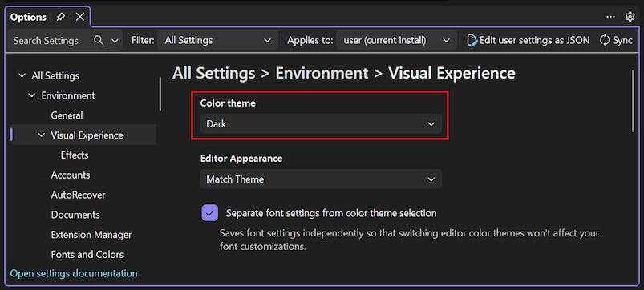Viewport: 644px width, 290px height.
Task: Collapse the Visual Experience tree node
Action: pyautogui.click(x=41, y=135)
